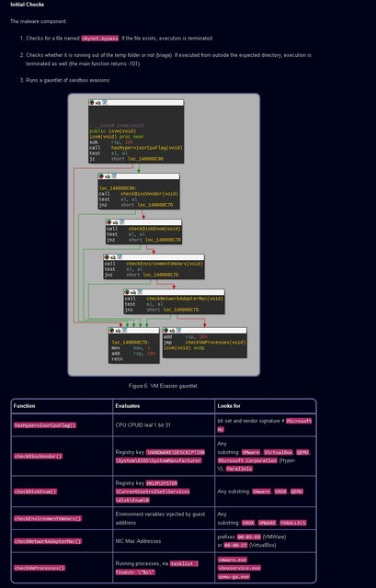Click the color palette icon on the isvm(void) graph node
The height and width of the screenshot is (588, 376).
tap(92, 102)
